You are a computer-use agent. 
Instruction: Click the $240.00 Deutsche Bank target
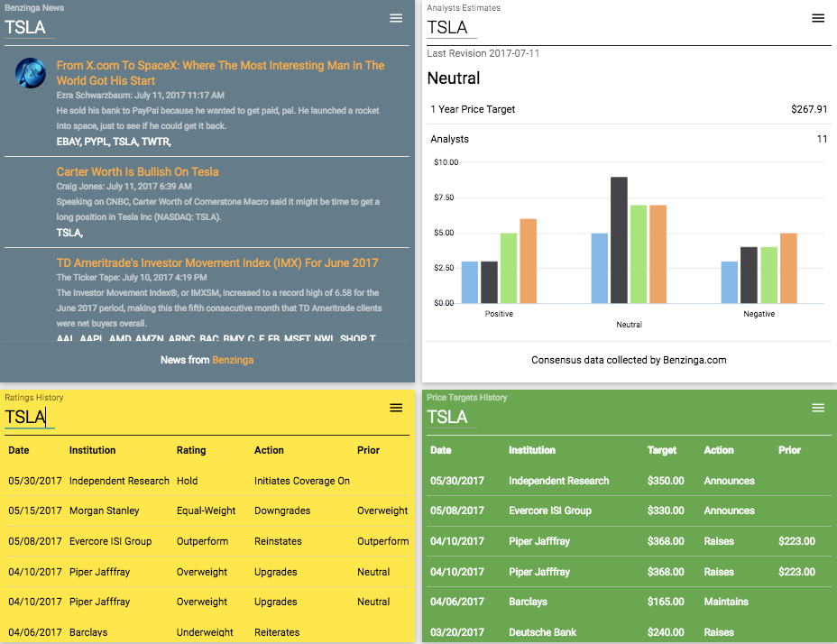(666, 632)
